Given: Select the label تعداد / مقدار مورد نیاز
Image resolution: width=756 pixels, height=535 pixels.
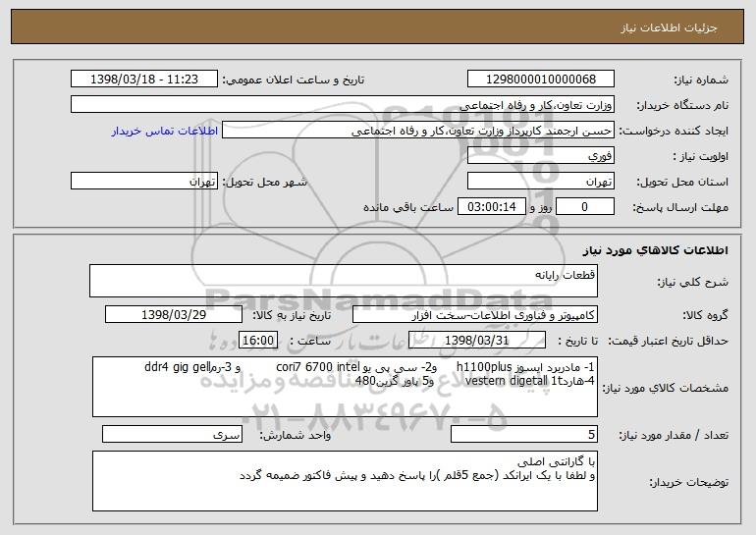Looking at the screenshot, I should click(x=674, y=435).
